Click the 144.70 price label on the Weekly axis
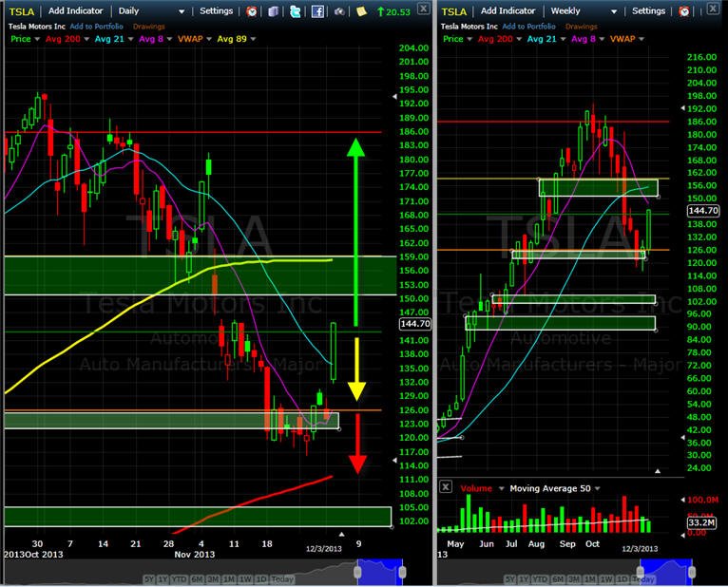This screenshot has width=728, height=587. [703, 211]
